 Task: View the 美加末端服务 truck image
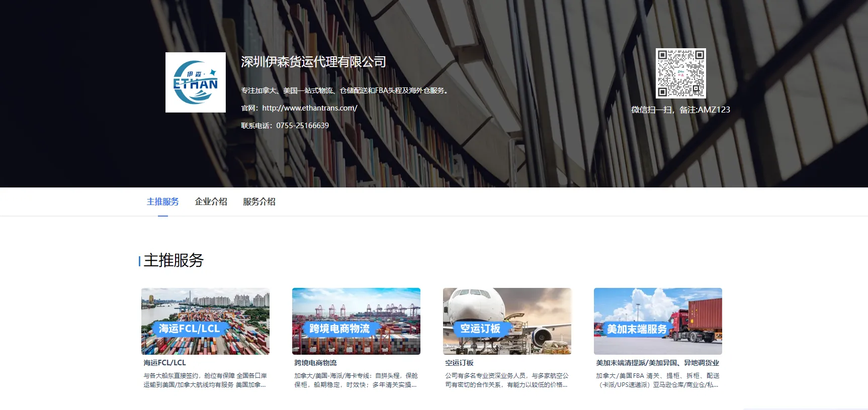[658, 321]
